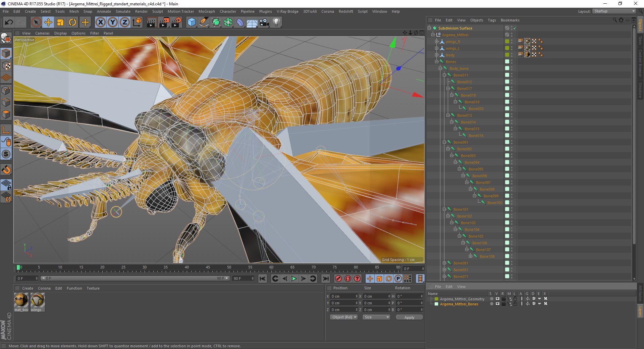Collapse the Bones group
Image resolution: width=644 pixels, height=349 pixels.
point(437,62)
